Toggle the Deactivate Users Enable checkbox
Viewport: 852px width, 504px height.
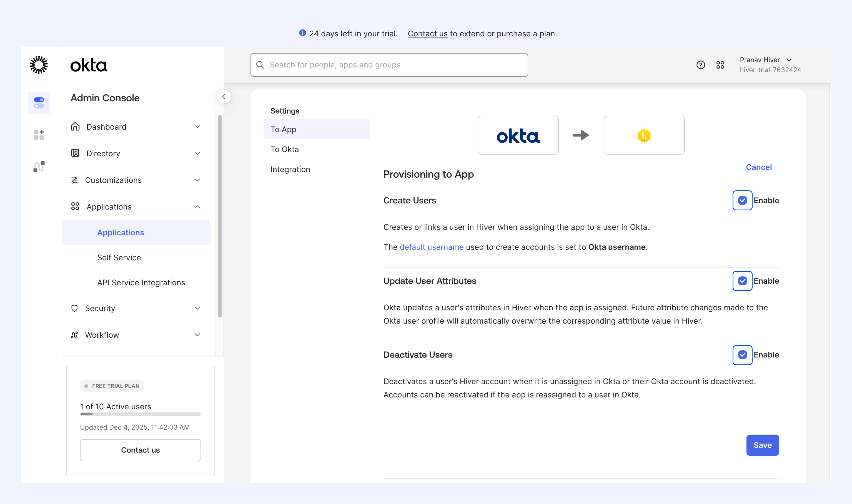pyautogui.click(x=742, y=355)
